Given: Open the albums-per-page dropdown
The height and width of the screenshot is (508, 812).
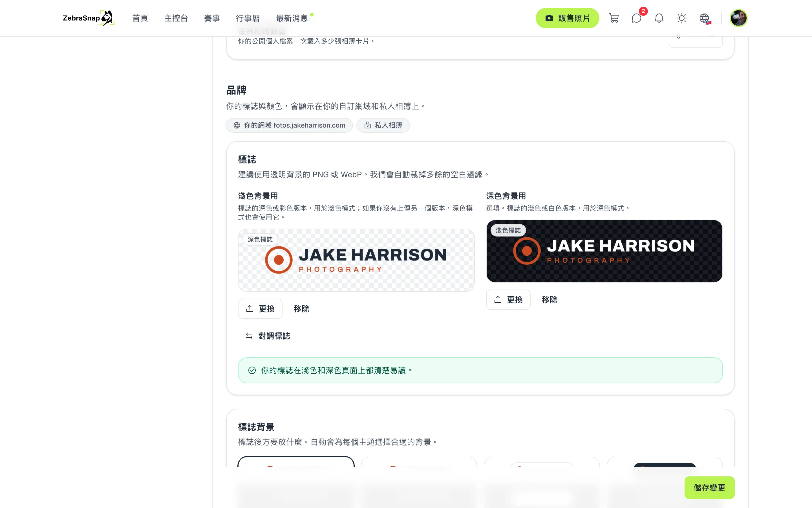Looking at the screenshot, I should click(696, 37).
